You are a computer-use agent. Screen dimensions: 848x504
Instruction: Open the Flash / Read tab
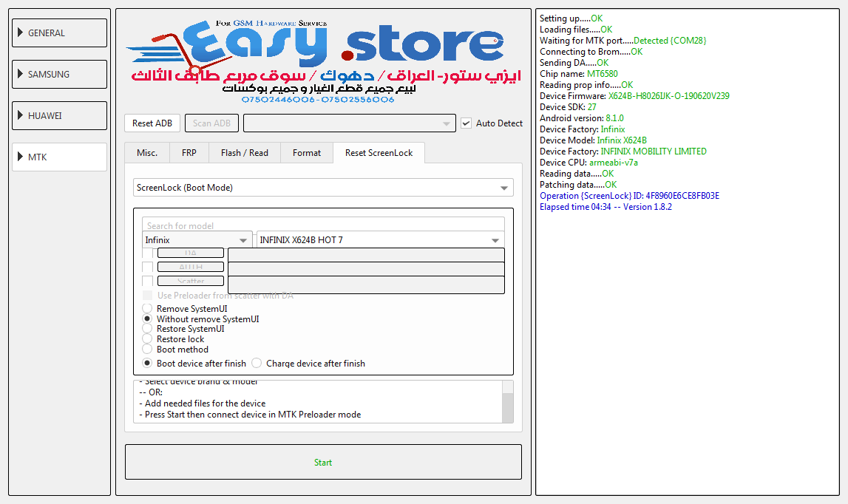tap(245, 153)
